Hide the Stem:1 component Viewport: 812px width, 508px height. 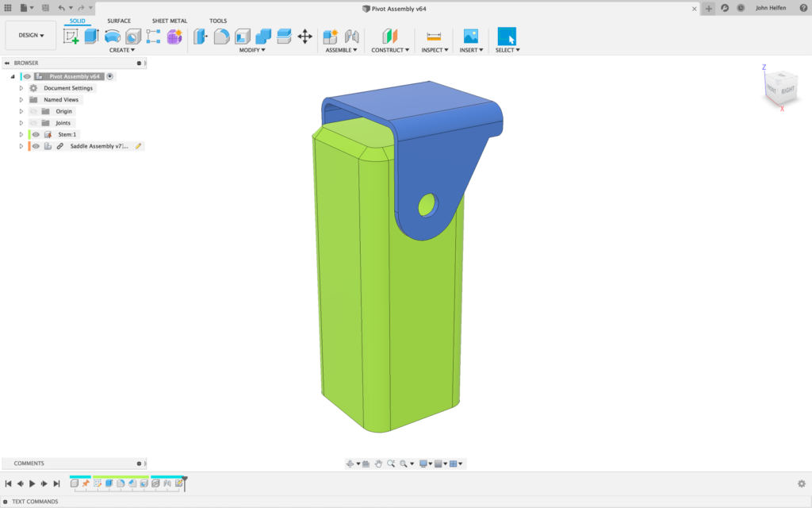point(36,134)
